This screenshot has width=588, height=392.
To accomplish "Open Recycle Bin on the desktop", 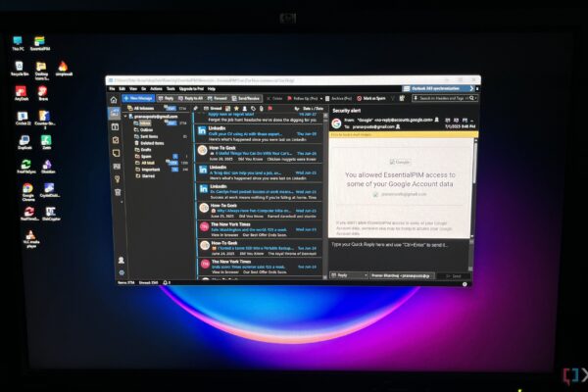I will [x=20, y=69].
